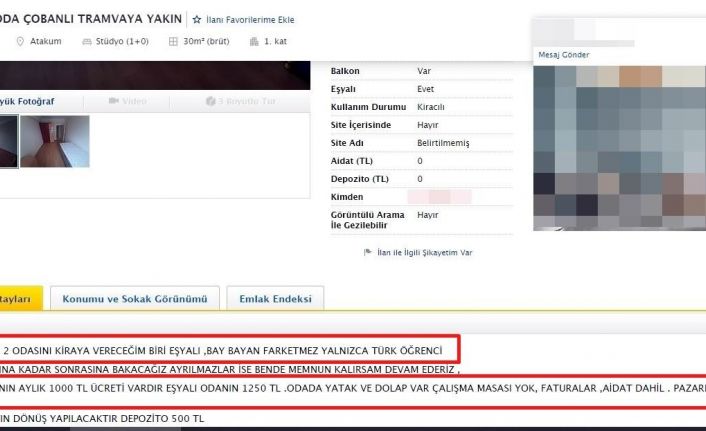Open the Büyük Fotoğraf tab
706x431 pixels.
point(27,101)
